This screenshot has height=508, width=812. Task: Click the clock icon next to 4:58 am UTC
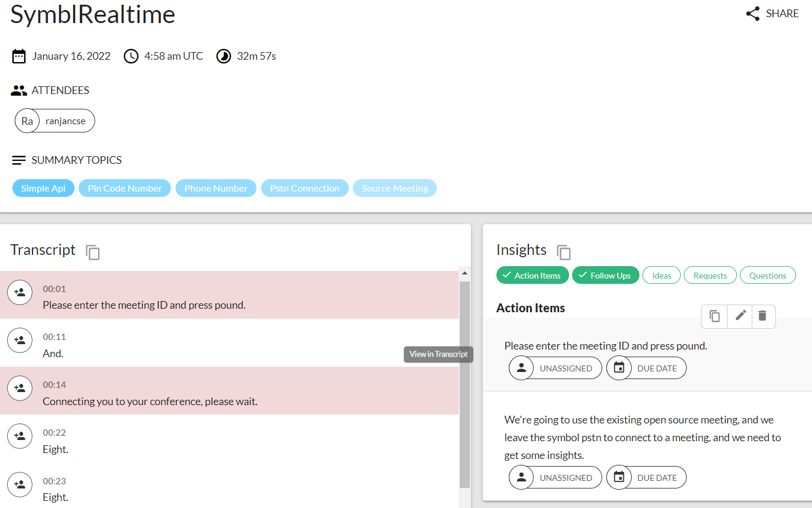131,56
